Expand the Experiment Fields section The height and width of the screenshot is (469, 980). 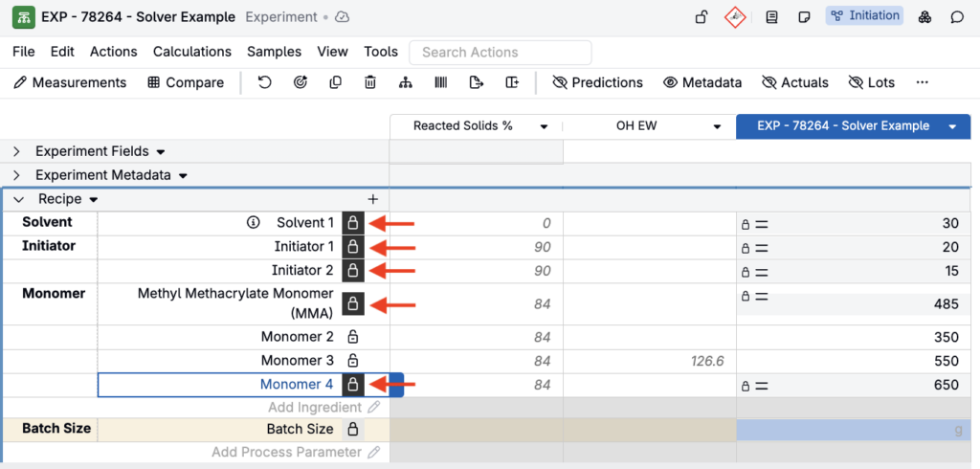pyautogui.click(x=17, y=151)
